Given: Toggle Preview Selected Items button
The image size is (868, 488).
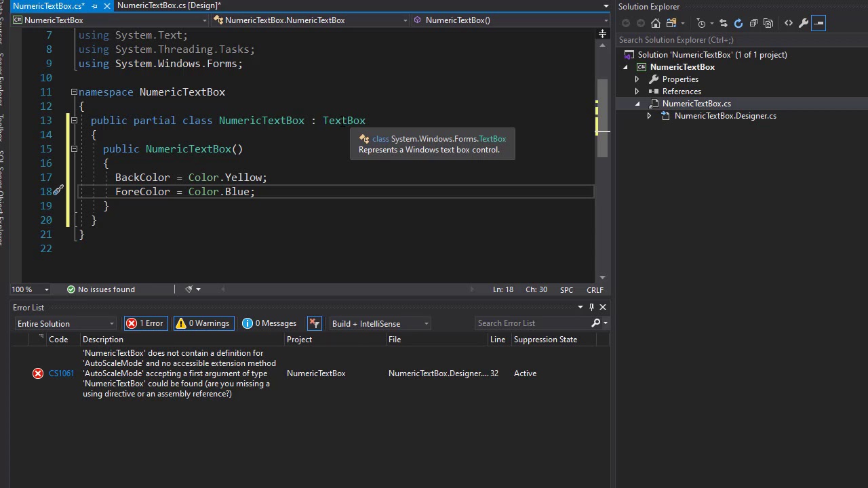Looking at the screenshot, I should [818, 23].
